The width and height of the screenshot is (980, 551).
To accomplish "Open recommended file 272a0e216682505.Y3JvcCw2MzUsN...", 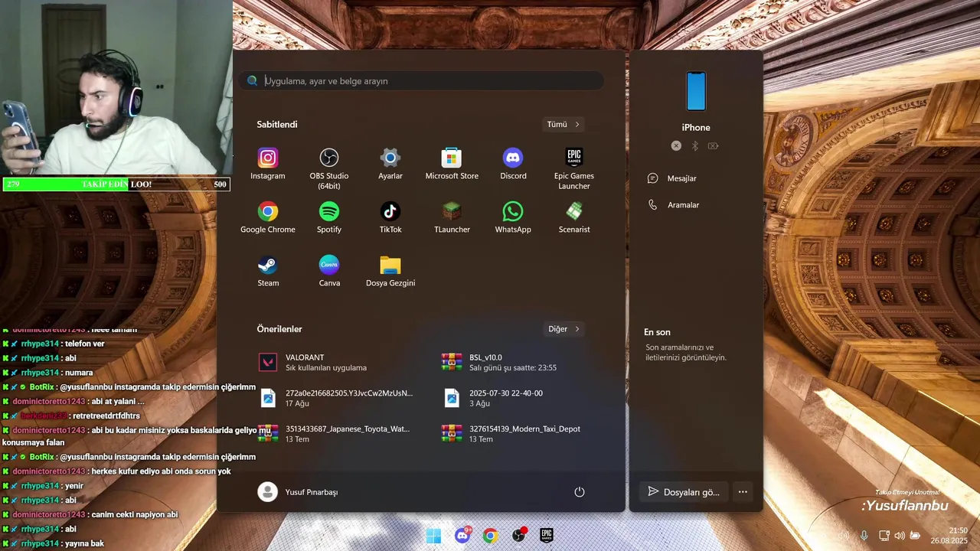I will point(340,398).
